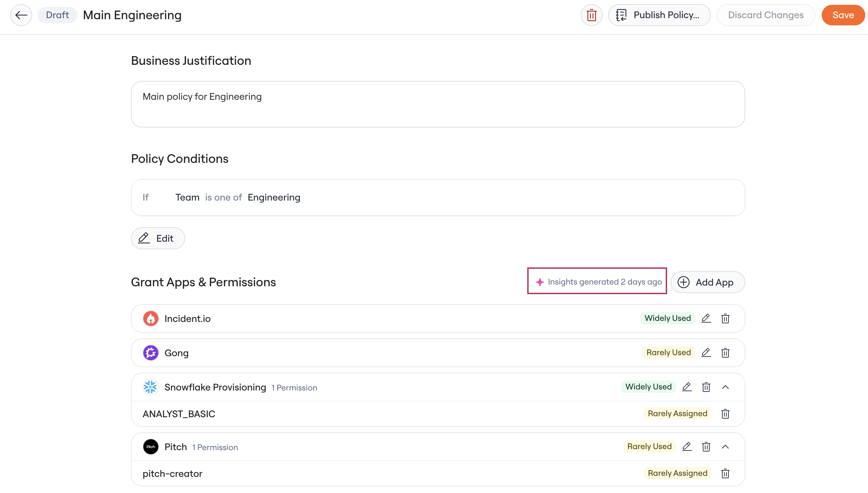868x493 pixels.
Task: Edit the Pitch app entry
Action: point(687,446)
